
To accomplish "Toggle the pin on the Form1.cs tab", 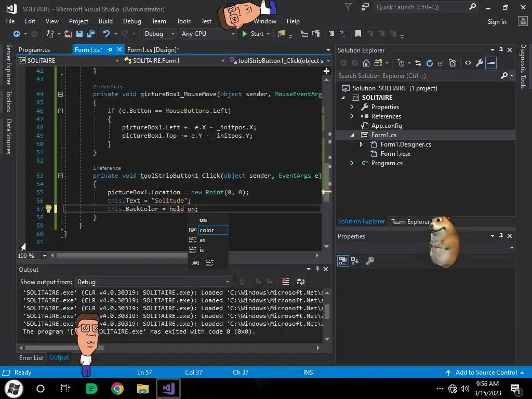I will pos(110,49).
